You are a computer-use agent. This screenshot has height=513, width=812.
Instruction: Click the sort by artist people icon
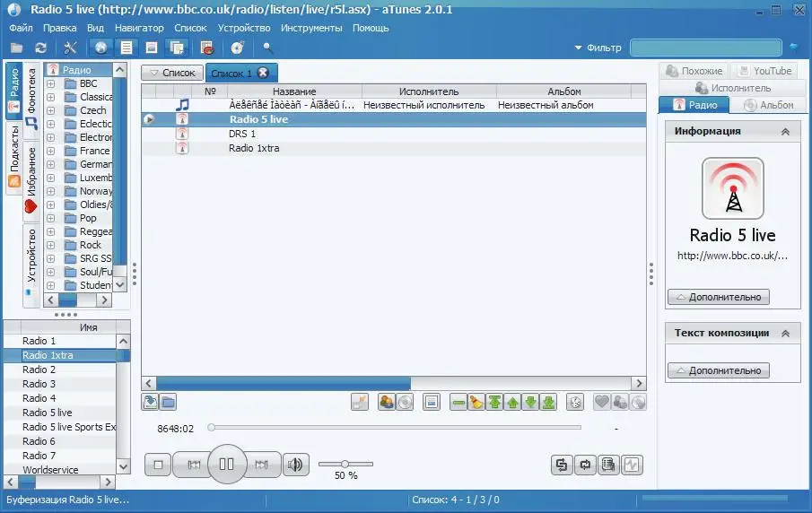[387, 402]
